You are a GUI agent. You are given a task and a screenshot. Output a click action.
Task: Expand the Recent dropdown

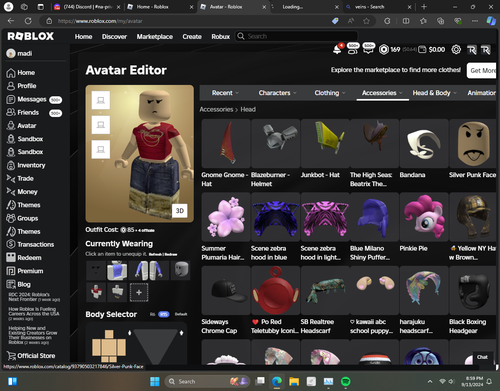pyautogui.click(x=225, y=93)
